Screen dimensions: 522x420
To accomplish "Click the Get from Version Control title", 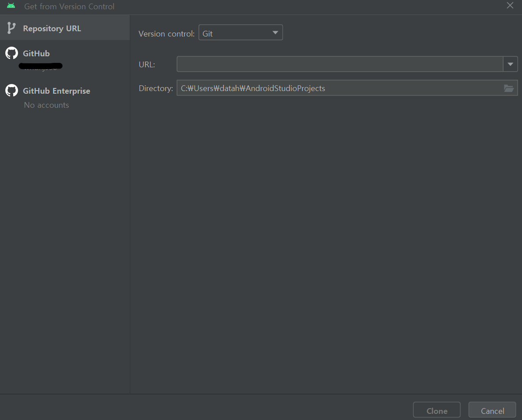I will tap(69, 6).
